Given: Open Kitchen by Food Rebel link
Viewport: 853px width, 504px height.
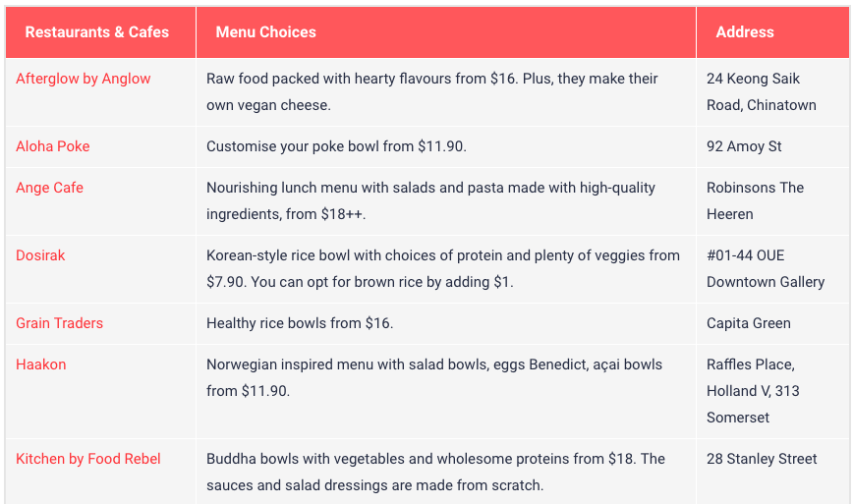Looking at the screenshot, I should (88, 459).
